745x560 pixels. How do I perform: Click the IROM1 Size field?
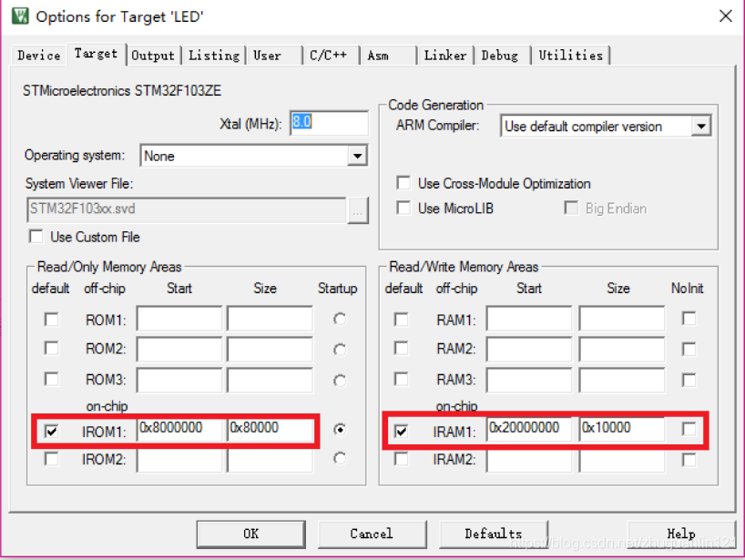tap(270, 429)
